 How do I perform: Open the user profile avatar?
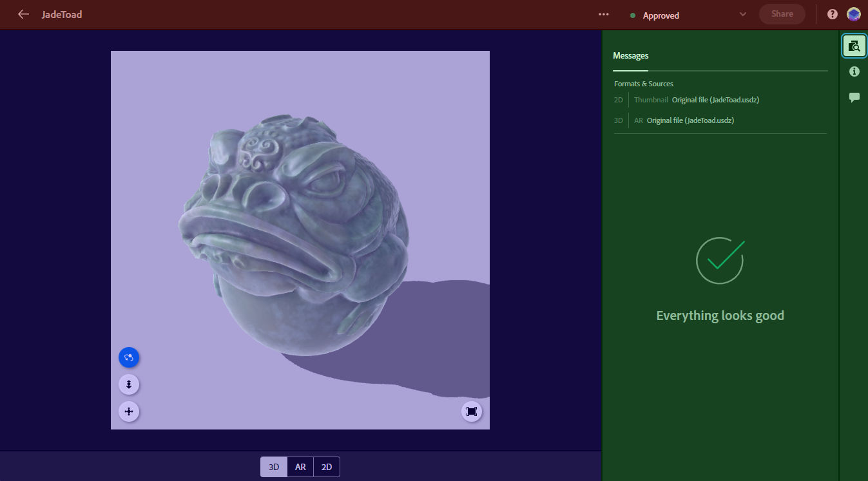[854, 14]
